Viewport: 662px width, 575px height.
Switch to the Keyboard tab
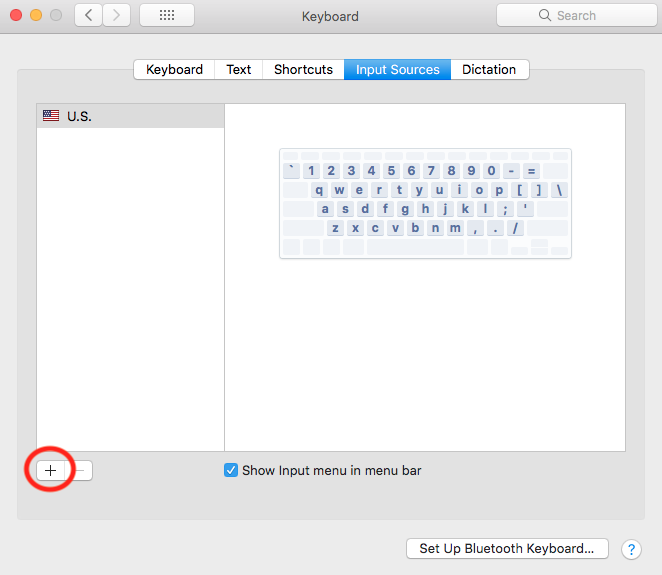pos(174,70)
